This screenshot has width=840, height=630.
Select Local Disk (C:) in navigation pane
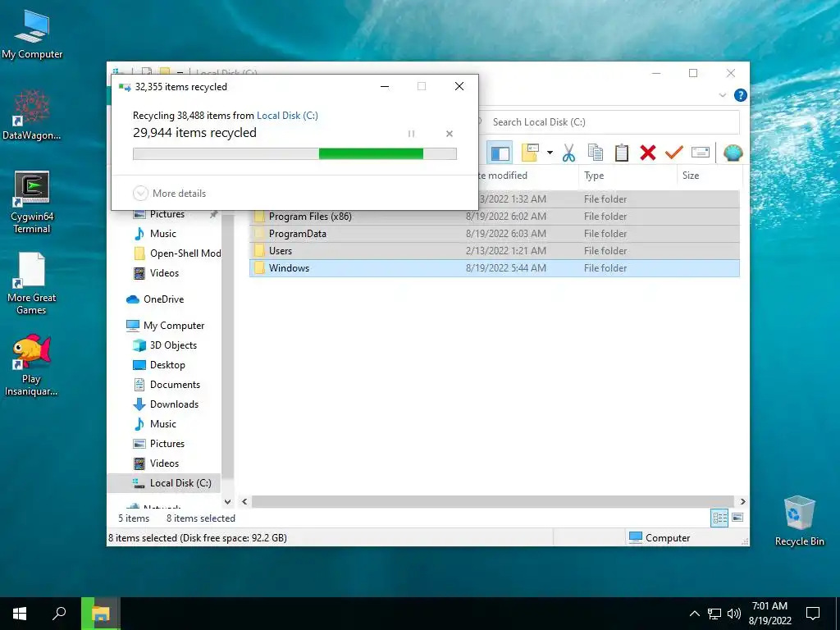(x=164, y=483)
